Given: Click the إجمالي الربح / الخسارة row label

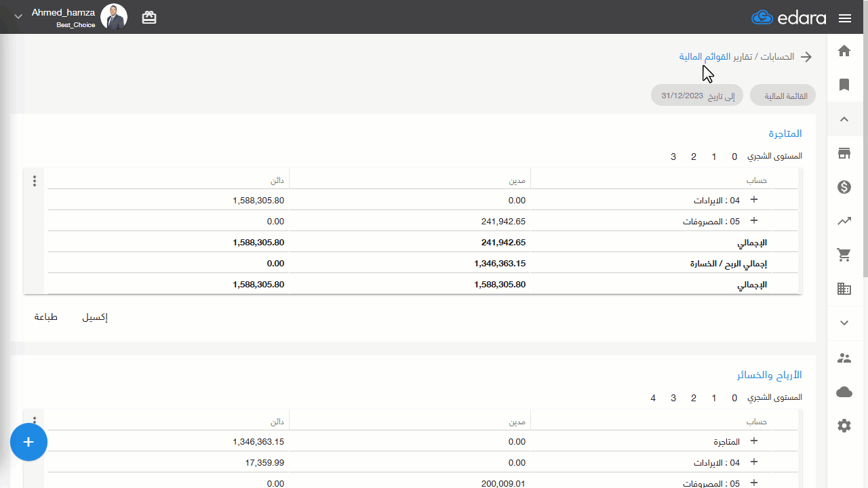Looking at the screenshot, I should (729, 264).
